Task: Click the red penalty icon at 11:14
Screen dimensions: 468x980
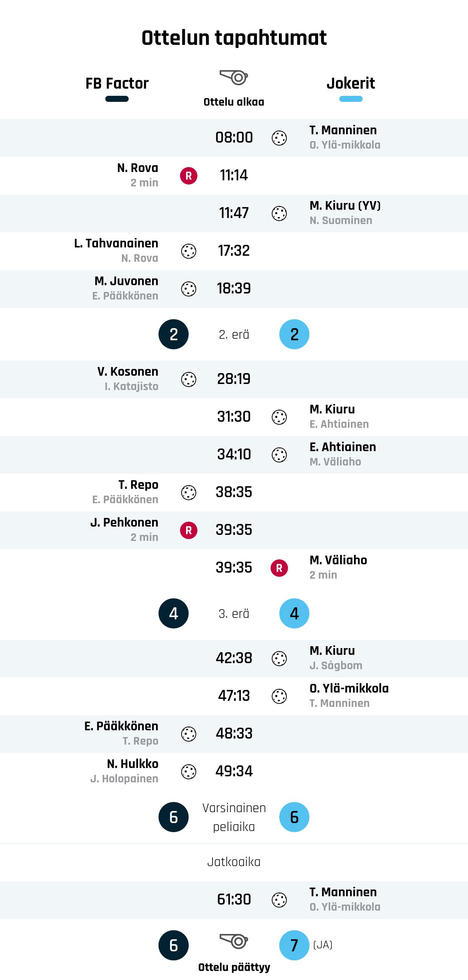Action: pos(188,176)
